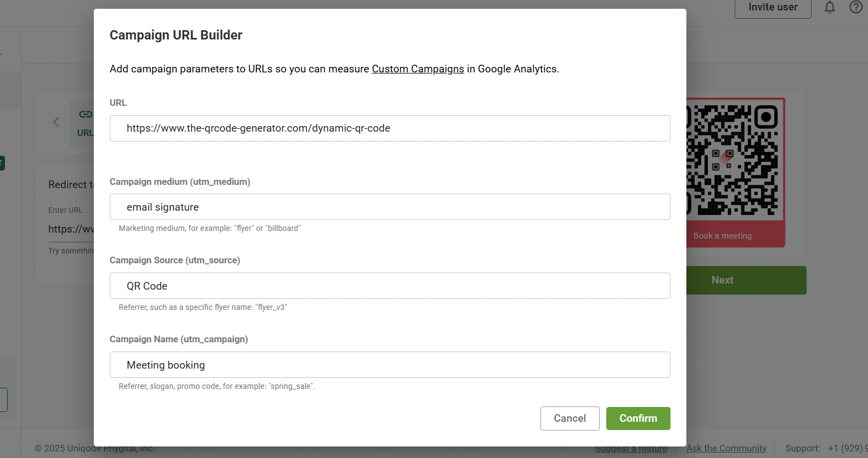This screenshot has height=458, width=868.
Task: Click the Book a meeting label
Action: pos(722,236)
